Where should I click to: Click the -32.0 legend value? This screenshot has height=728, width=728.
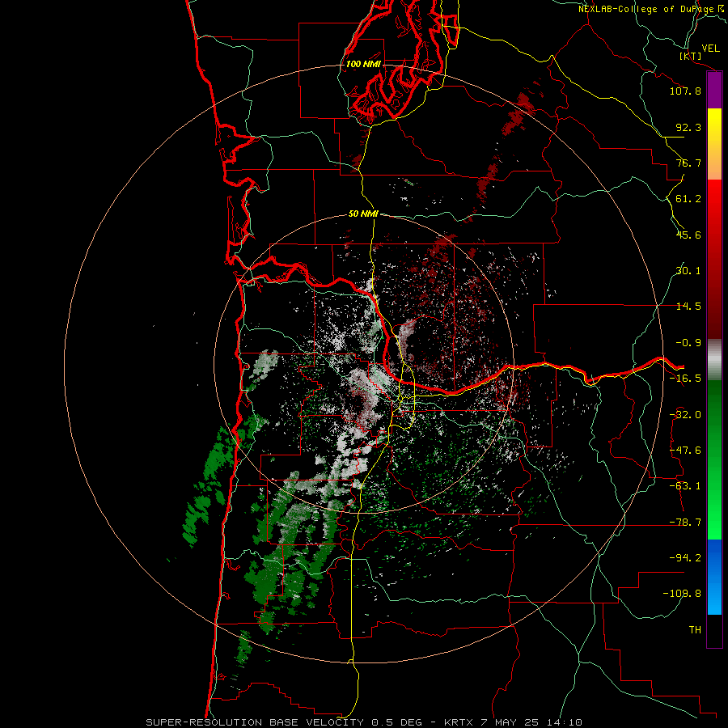click(x=685, y=415)
